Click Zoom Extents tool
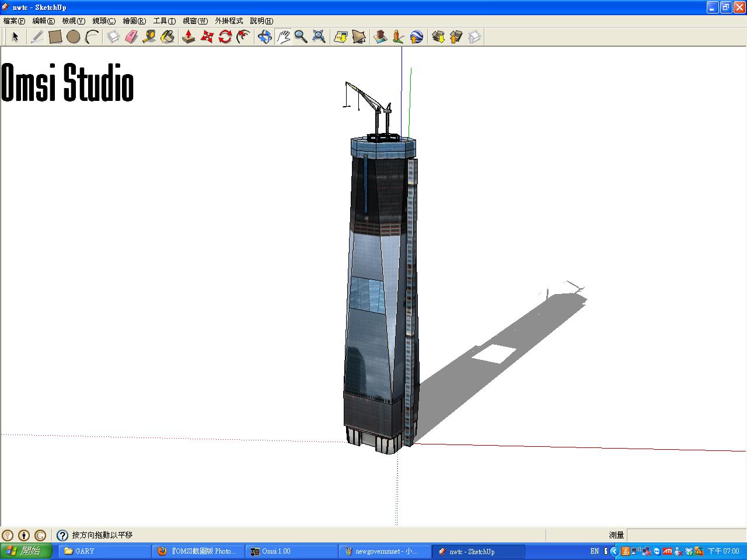The width and height of the screenshot is (747, 560). click(319, 37)
